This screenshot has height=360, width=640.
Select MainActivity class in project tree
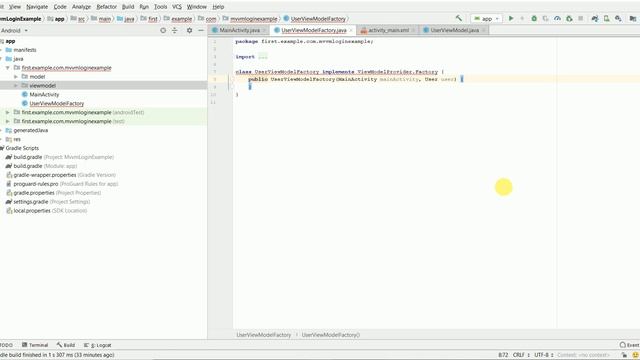point(44,95)
